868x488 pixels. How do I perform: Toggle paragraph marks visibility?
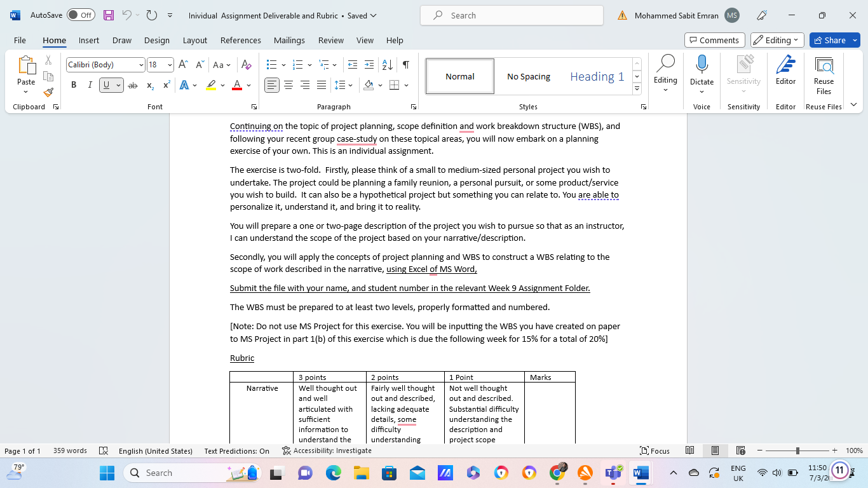[405, 65]
